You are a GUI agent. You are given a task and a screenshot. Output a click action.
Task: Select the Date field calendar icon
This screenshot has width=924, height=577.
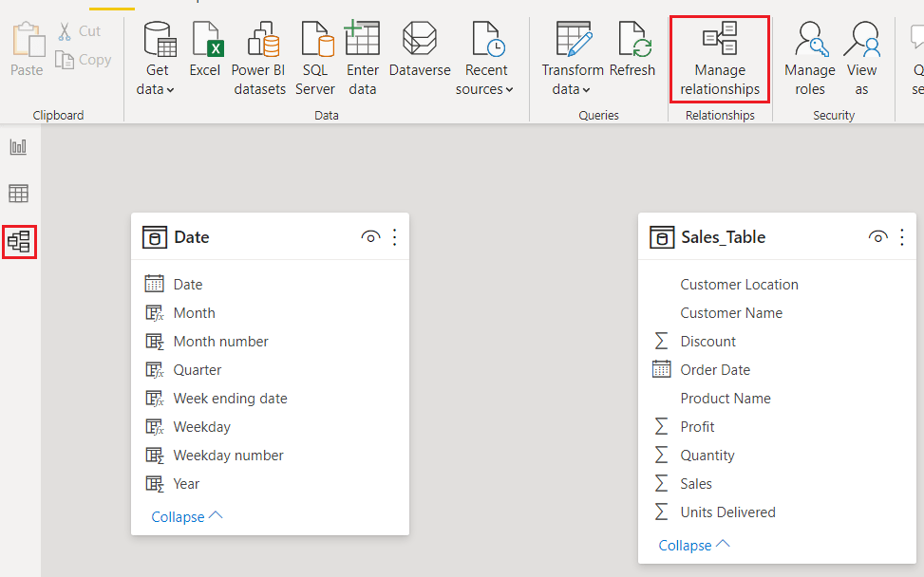coord(155,284)
